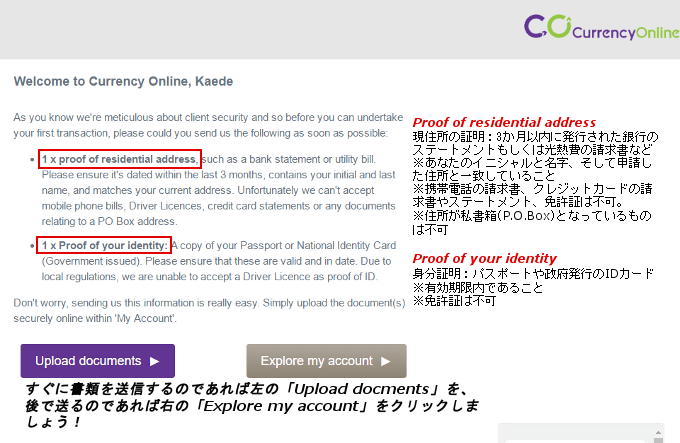
Task: Click the 'My Account' text in the paragraph
Action: click(147, 318)
